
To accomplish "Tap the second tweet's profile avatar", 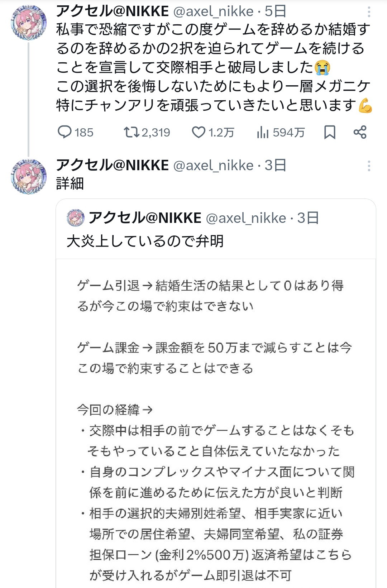I will pos(29,177).
